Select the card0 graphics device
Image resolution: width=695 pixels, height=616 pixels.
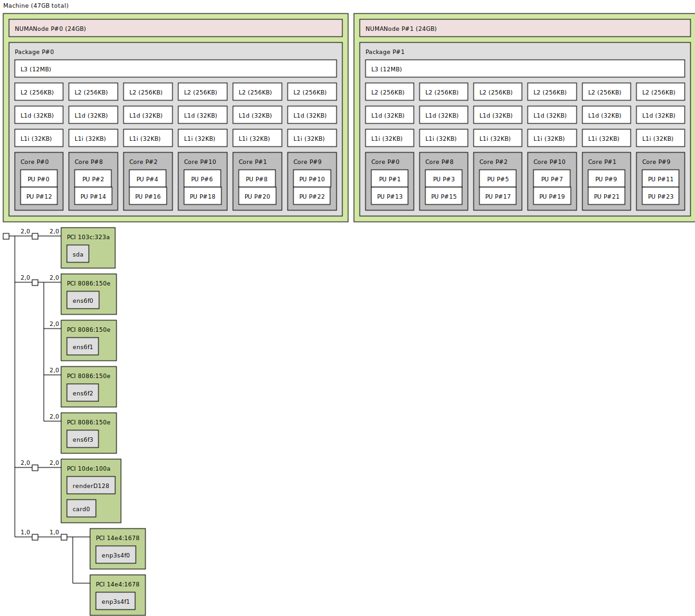81,508
